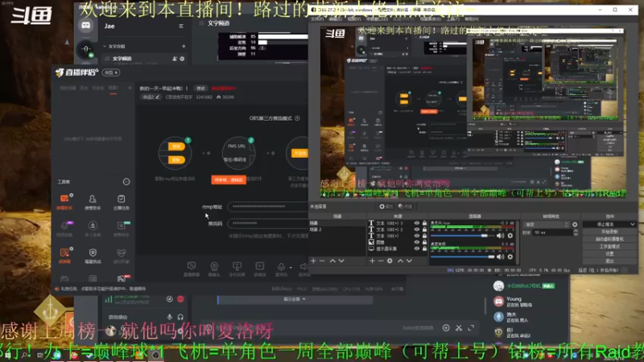644x362 pixels.
Task: Open 渐变 transition type dropdown in OBS
Action: pos(547,224)
